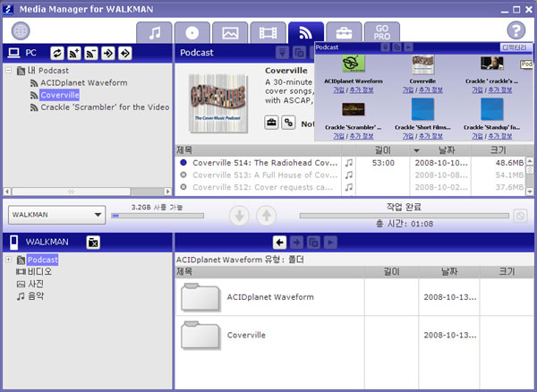Click the 디렉터리 directory button

point(516,47)
